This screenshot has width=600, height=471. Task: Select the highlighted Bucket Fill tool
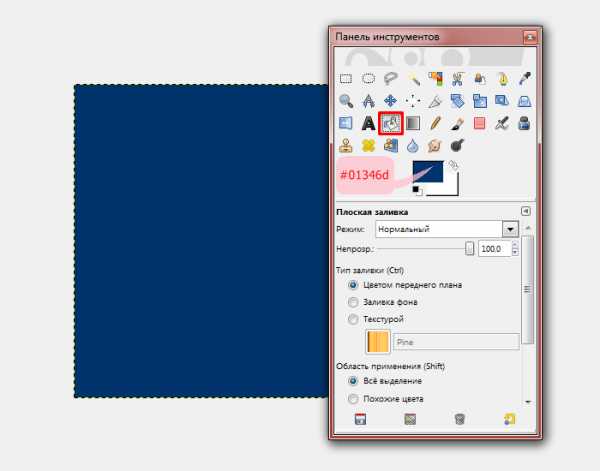pos(391,123)
